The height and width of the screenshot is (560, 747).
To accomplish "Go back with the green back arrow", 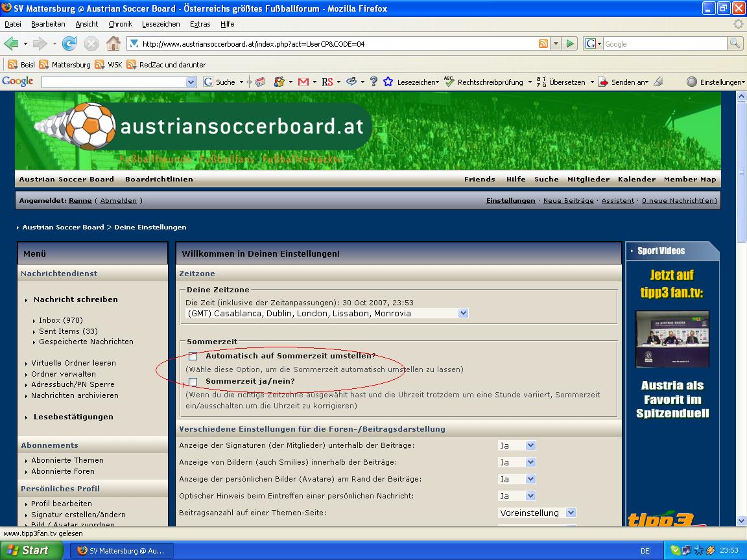I will click(11, 44).
